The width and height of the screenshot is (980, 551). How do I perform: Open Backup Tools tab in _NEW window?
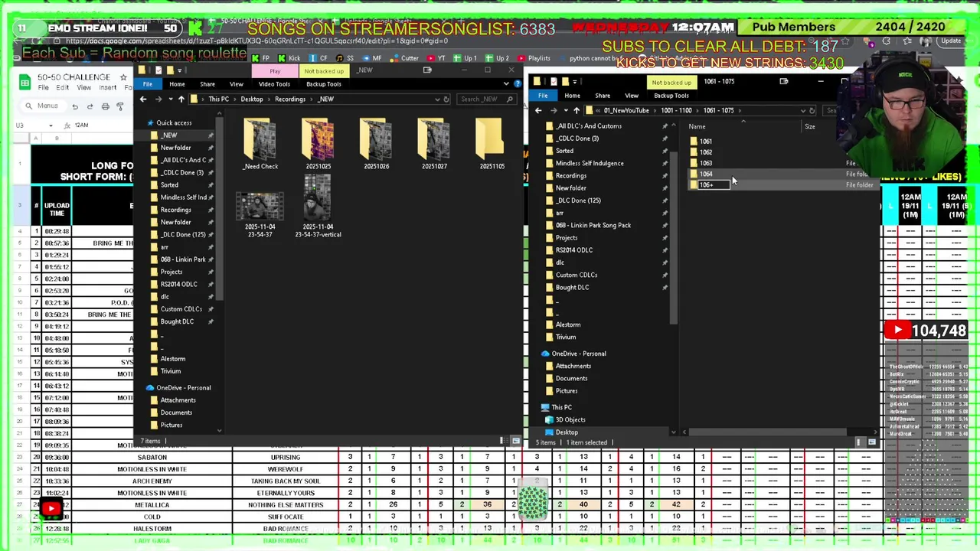click(323, 84)
